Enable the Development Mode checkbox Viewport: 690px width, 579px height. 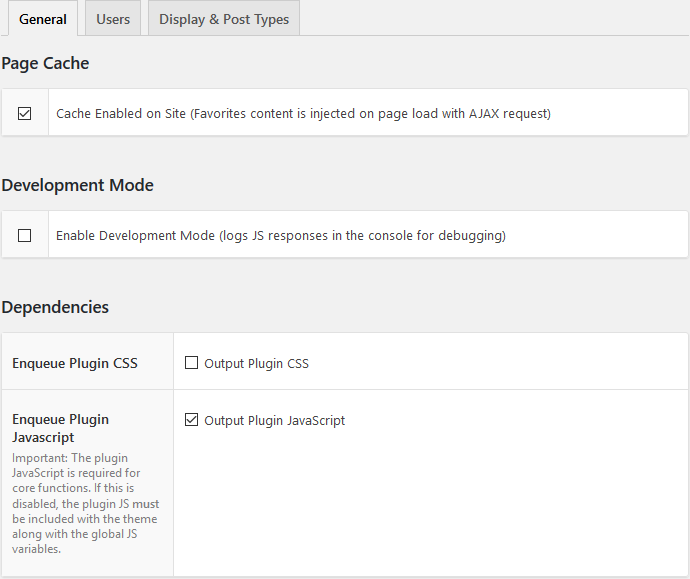pyautogui.click(x=25, y=236)
